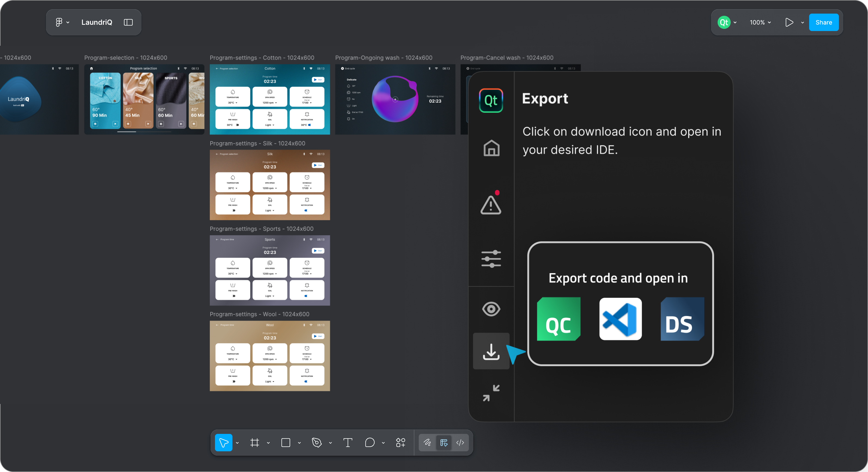
Task: Expand the Qt avatar dropdown arrow
Action: coord(735,23)
